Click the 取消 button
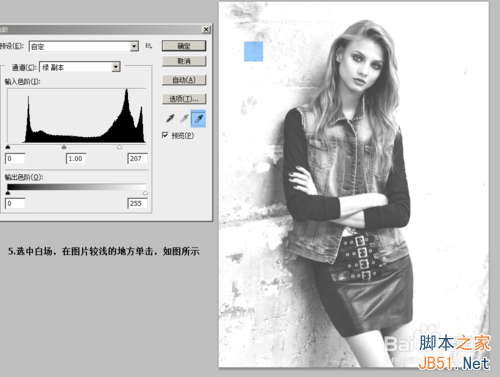This screenshot has width=500, height=377. tap(184, 61)
